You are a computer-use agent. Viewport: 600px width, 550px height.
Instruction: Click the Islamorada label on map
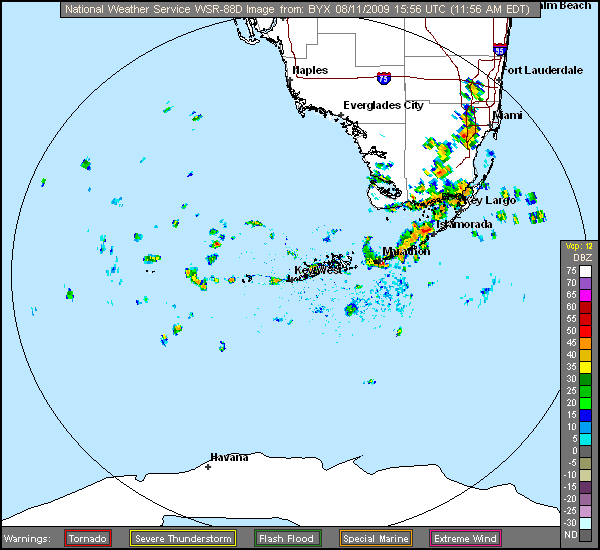(x=464, y=225)
